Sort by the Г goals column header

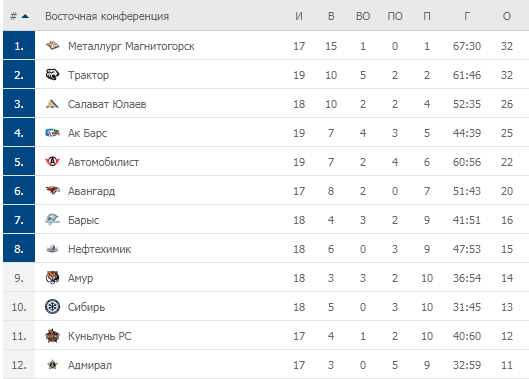pos(467,16)
